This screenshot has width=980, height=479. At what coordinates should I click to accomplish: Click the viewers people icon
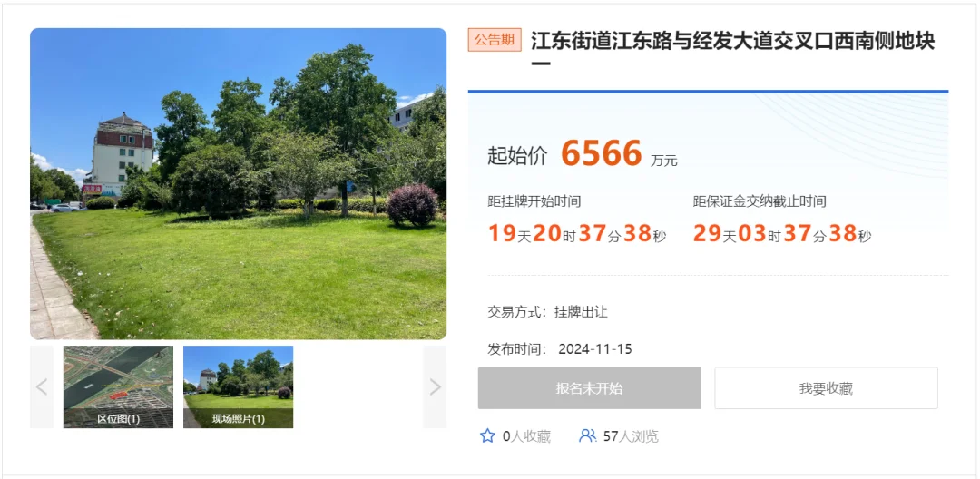pyautogui.click(x=587, y=436)
